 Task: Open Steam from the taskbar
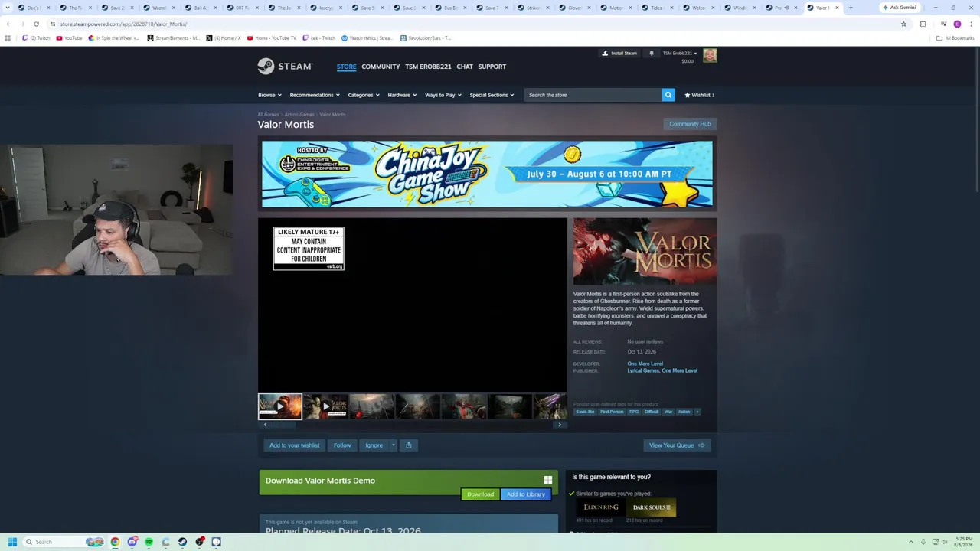click(x=182, y=542)
